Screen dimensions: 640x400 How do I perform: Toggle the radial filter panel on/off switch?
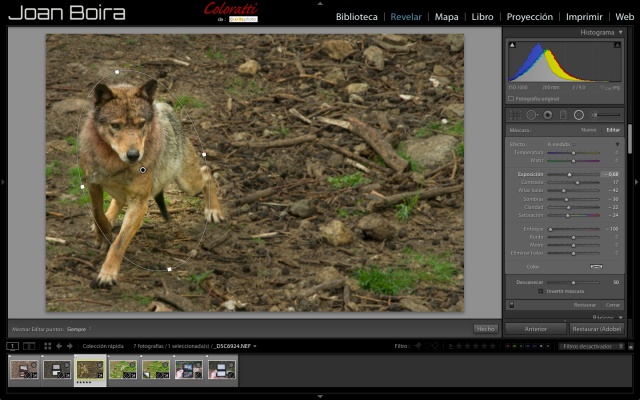(511, 305)
